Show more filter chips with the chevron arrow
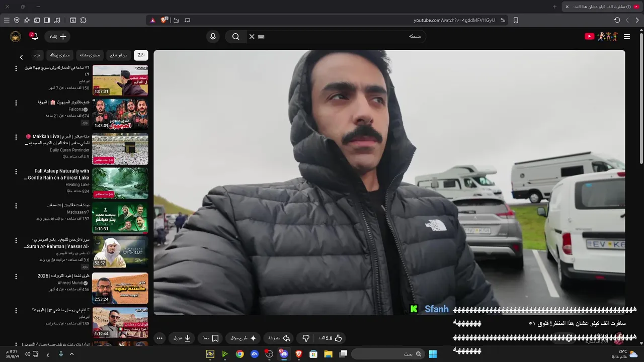The height and width of the screenshot is (362, 644). (x=21, y=57)
